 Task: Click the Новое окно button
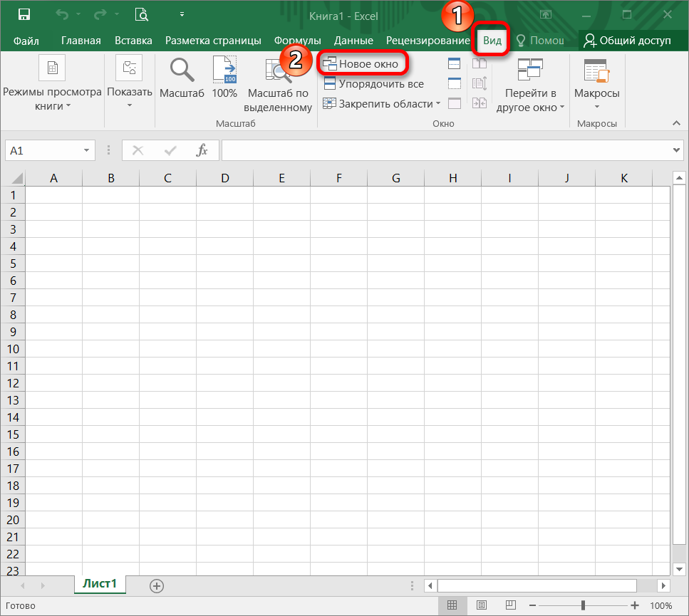point(362,64)
